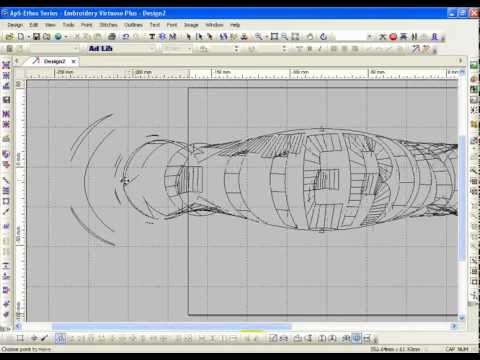Open the Stitches menu
The width and height of the screenshot is (480, 360).
tap(108, 25)
